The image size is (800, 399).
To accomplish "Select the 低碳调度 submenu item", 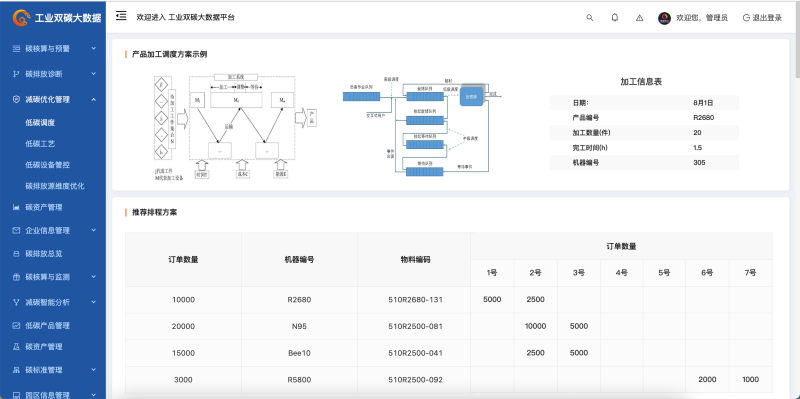I will pyautogui.click(x=40, y=122).
